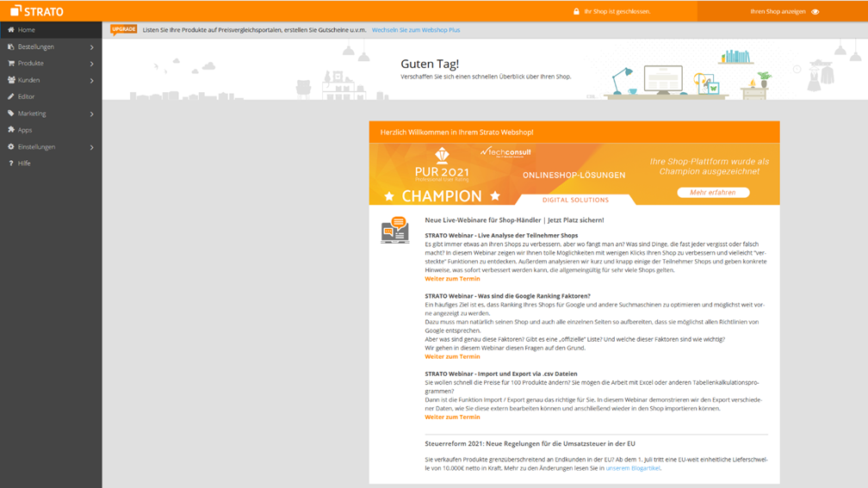Click the Produkte shopping cart icon

tap(10, 63)
